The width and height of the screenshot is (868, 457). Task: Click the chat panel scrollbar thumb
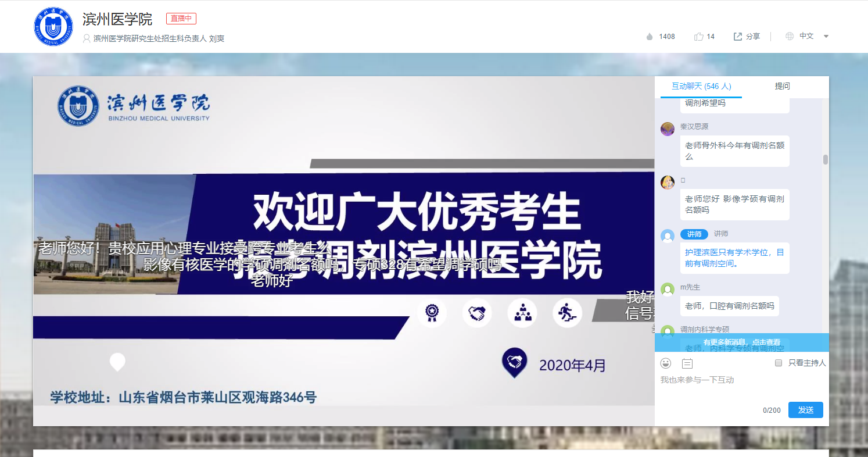point(826,159)
